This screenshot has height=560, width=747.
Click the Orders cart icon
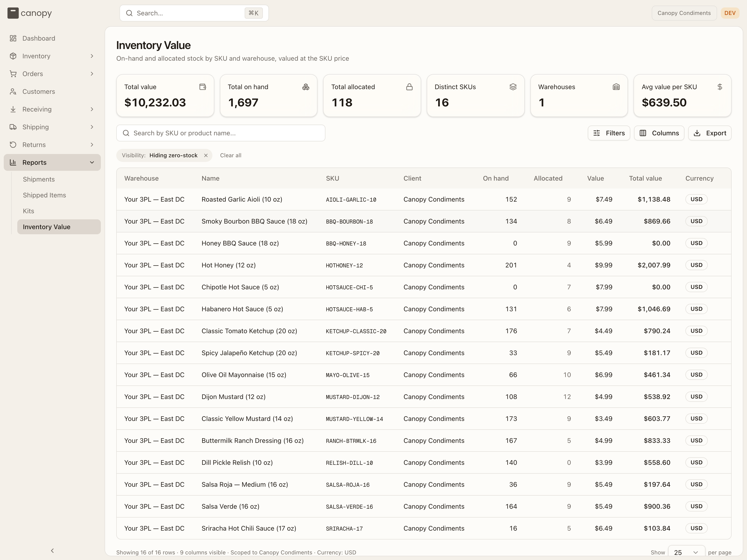point(13,74)
